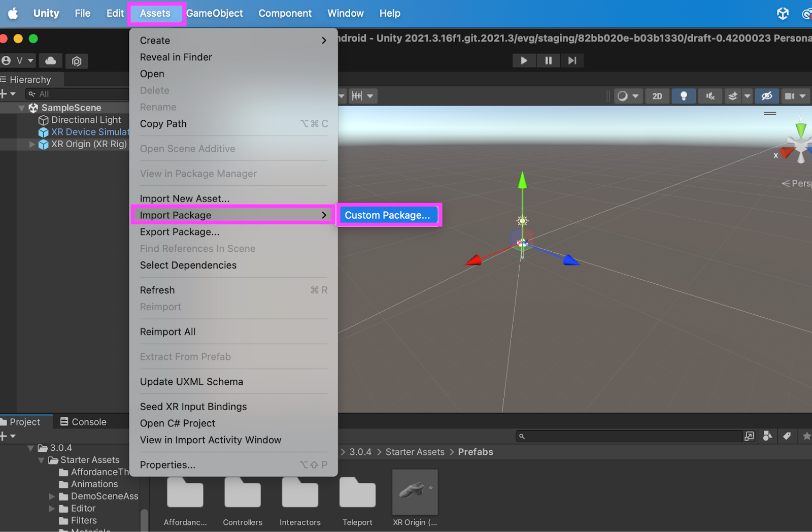Select Export Package menu entry
The width and height of the screenshot is (812, 532).
click(x=180, y=232)
